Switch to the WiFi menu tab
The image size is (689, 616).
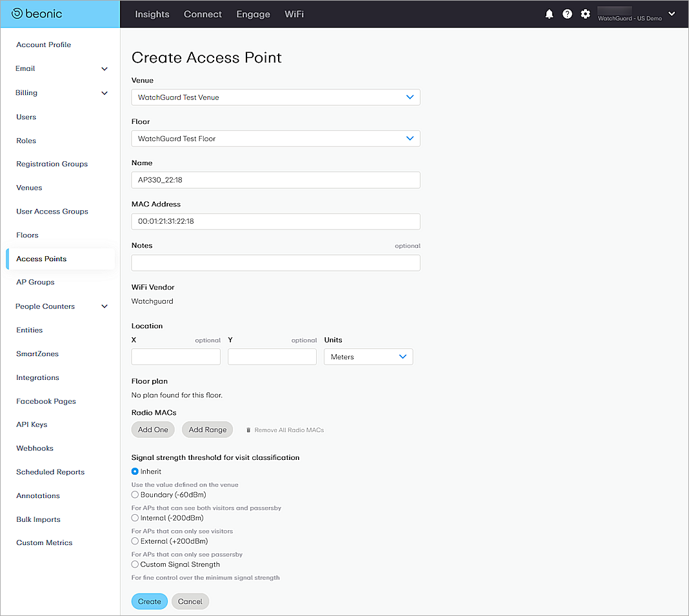click(x=294, y=14)
